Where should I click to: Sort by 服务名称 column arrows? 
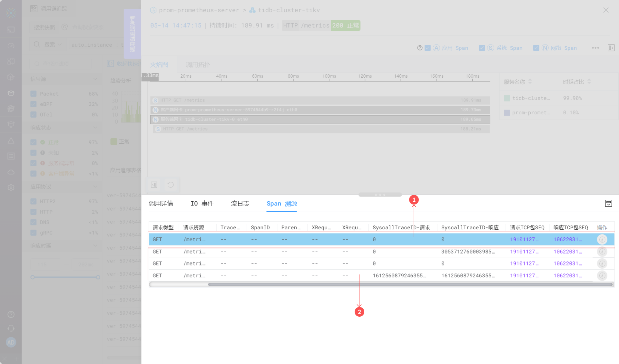[x=530, y=81]
